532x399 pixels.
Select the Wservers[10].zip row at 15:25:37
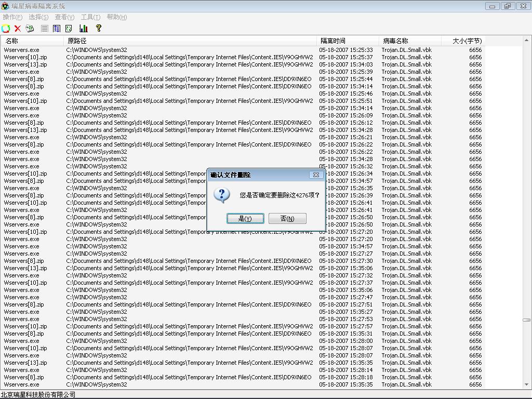point(243,57)
